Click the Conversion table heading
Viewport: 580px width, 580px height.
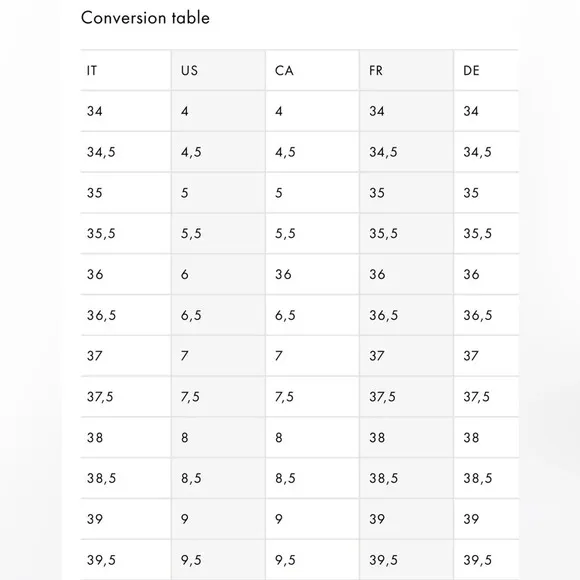click(145, 18)
